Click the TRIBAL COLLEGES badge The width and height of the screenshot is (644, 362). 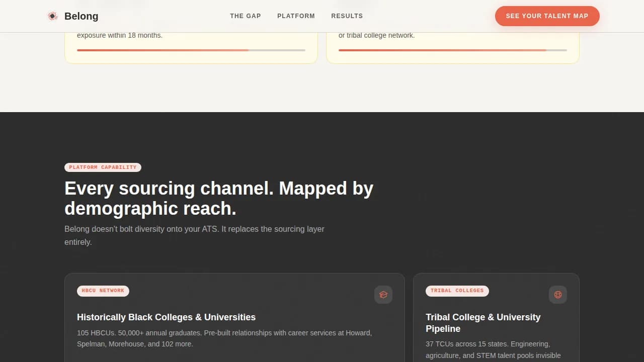point(457,291)
